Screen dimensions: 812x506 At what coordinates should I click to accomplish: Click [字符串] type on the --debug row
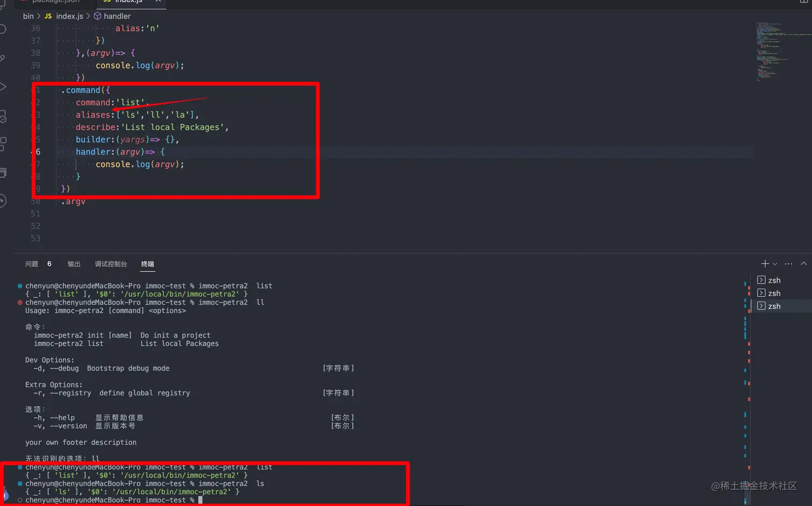pos(338,368)
